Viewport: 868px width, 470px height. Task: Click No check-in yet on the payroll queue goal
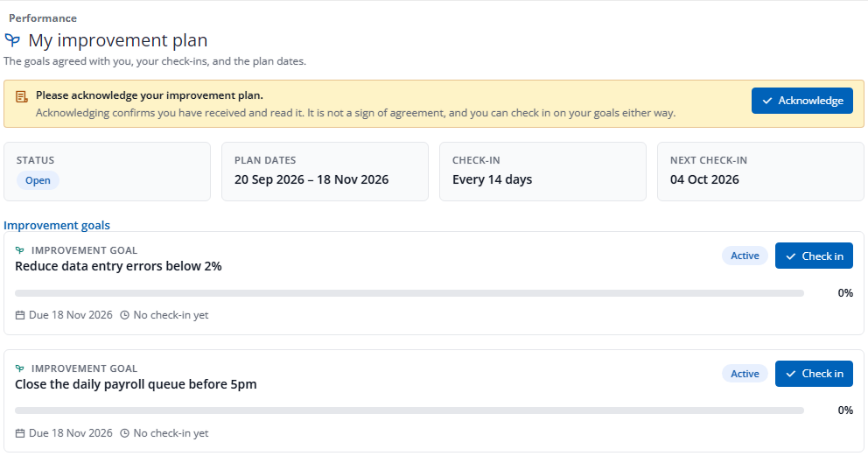click(171, 433)
